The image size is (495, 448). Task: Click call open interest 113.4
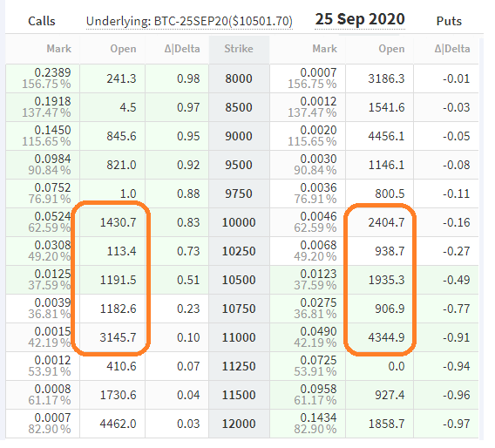coord(121,251)
